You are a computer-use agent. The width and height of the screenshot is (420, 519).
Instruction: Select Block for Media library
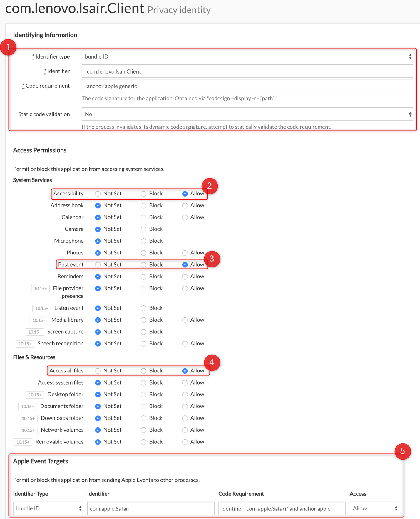click(143, 320)
